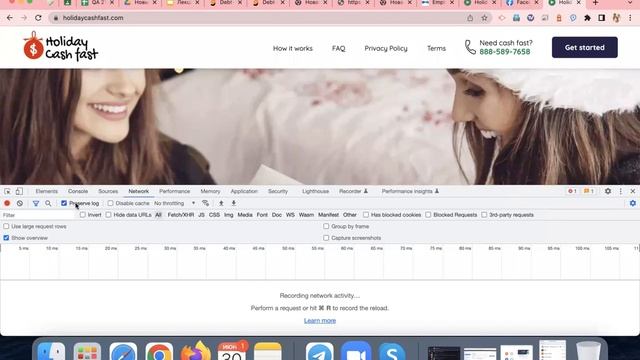Open the Application tab
Image resolution: width=640 pixels, height=360 pixels.
(x=244, y=191)
